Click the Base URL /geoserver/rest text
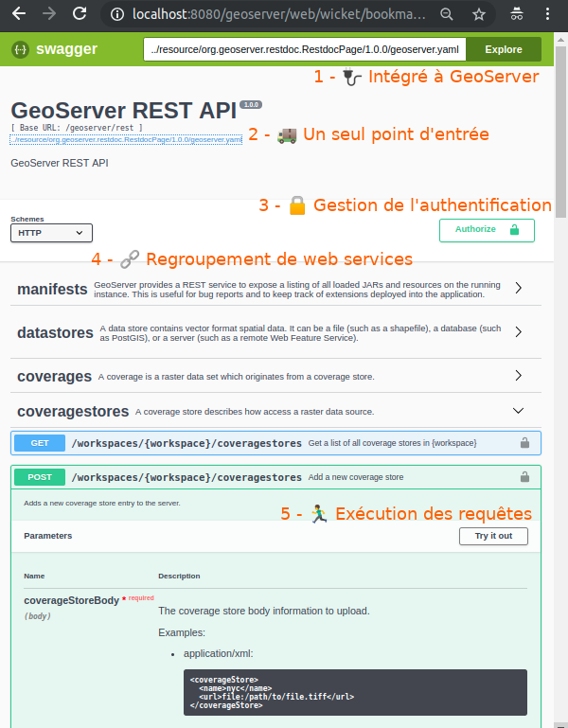 click(x=77, y=128)
